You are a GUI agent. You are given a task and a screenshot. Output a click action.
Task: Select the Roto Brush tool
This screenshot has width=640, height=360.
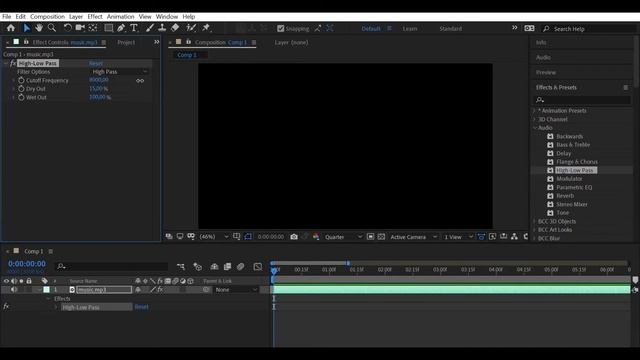click(x=191, y=28)
